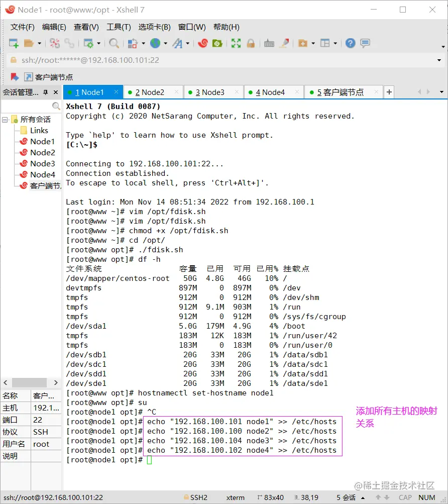This screenshot has height=504, width=448.
Task: Click the layout panes toolbar icon
Action: (x=325, y=43)
